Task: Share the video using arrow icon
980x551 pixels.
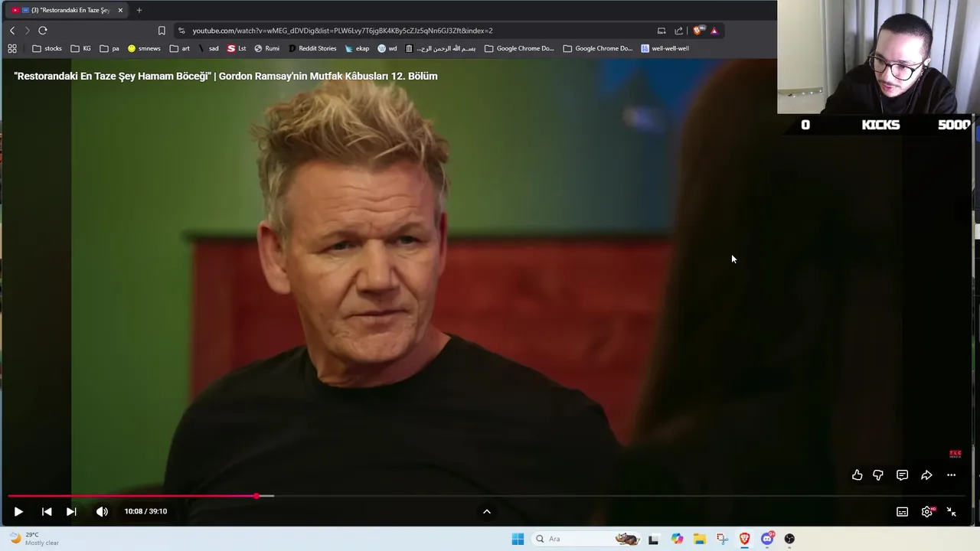Action: click(926, 475)
